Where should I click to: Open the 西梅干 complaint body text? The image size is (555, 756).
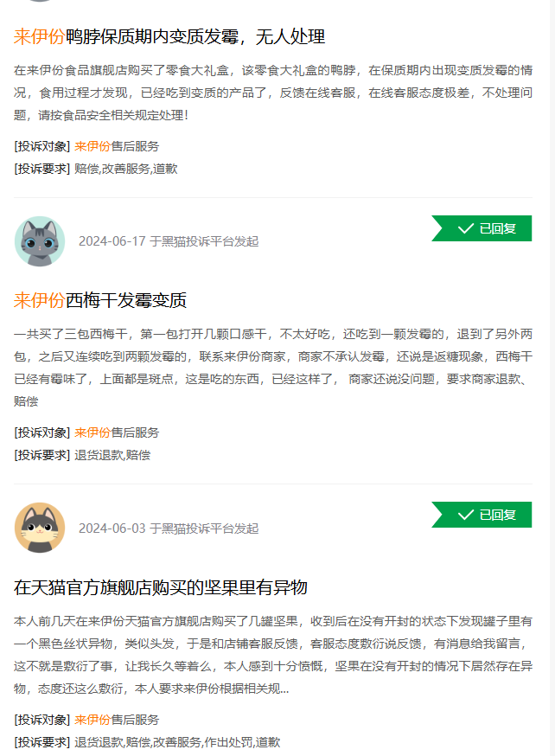[272, 368]
